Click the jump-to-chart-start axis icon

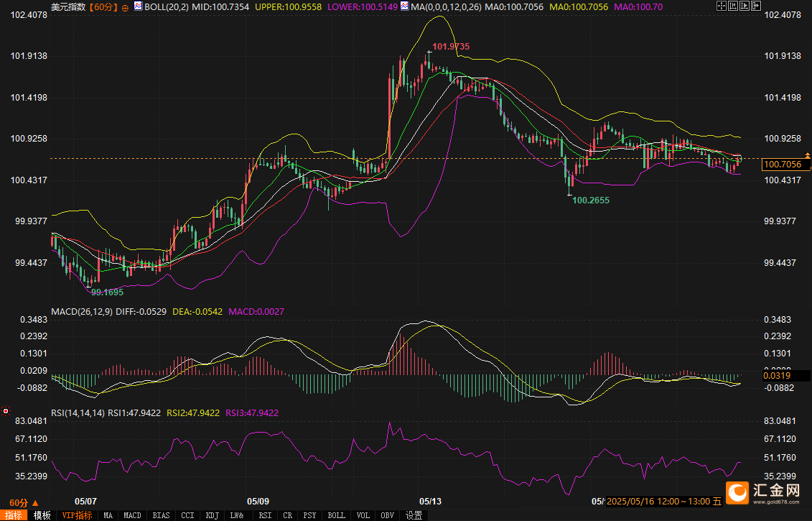tap(733, 6)
